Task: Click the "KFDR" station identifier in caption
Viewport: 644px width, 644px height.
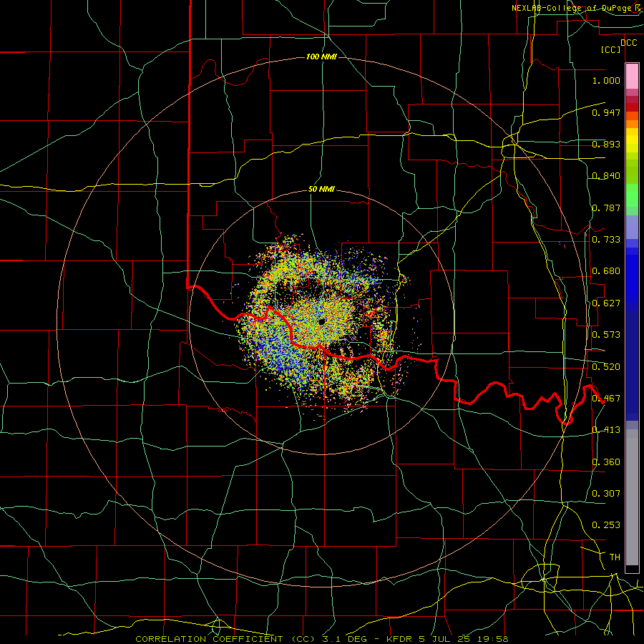Action: 399,639
